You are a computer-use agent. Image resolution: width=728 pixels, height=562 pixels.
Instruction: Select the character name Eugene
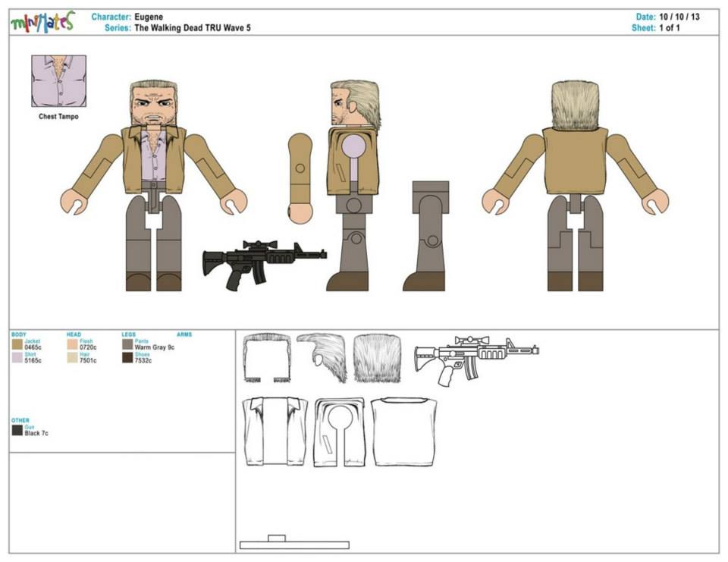tap(149, 17)
